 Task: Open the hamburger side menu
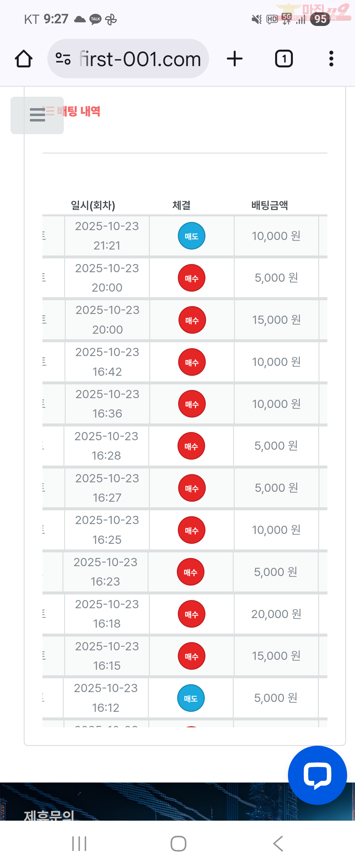coord(37,115)
